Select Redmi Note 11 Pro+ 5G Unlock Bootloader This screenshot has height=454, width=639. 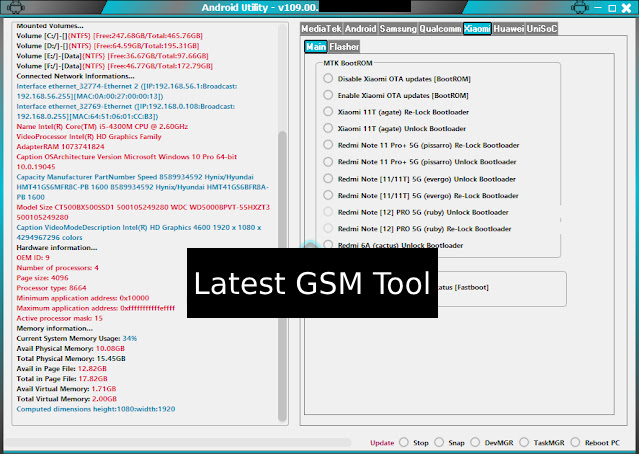[328, 162]
